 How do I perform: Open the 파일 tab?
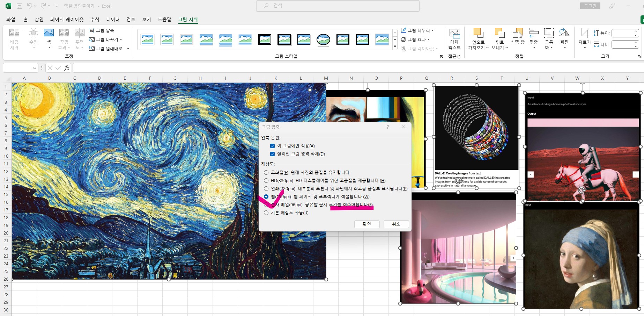coord(11,20)
